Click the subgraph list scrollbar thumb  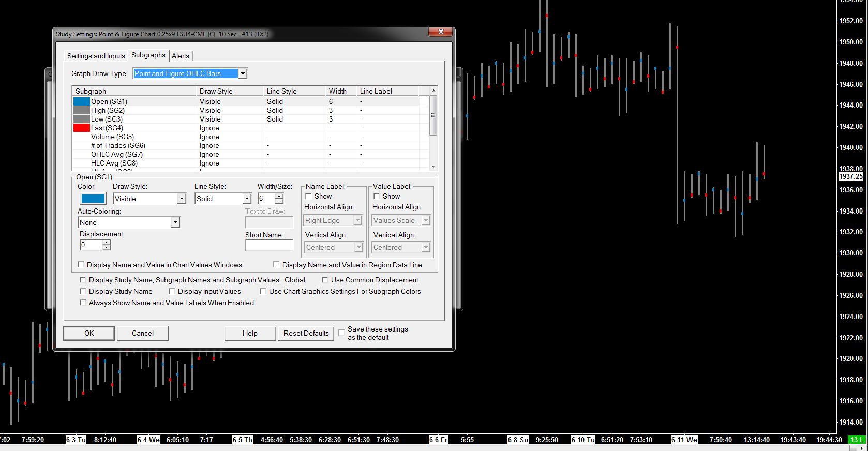[433, 115]
